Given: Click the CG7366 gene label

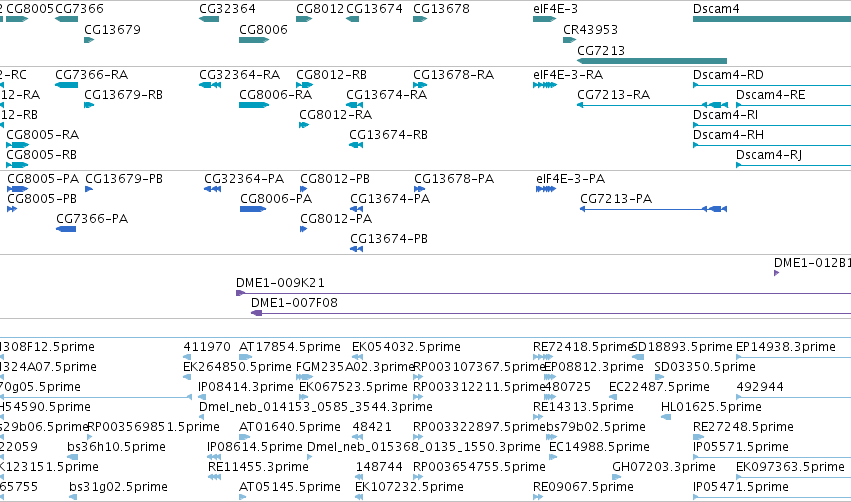Looking at the screenshot, I should pyautogui.click(x=79, y=9).
